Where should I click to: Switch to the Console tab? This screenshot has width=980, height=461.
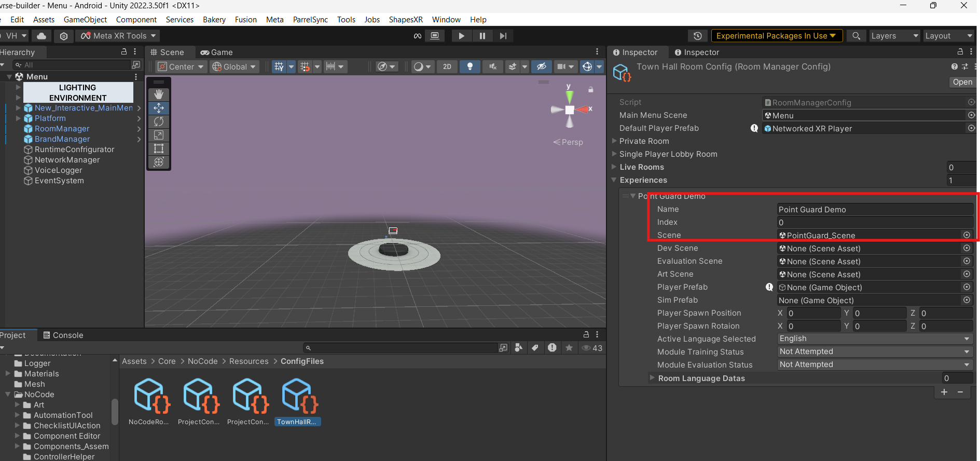point(63,335)
